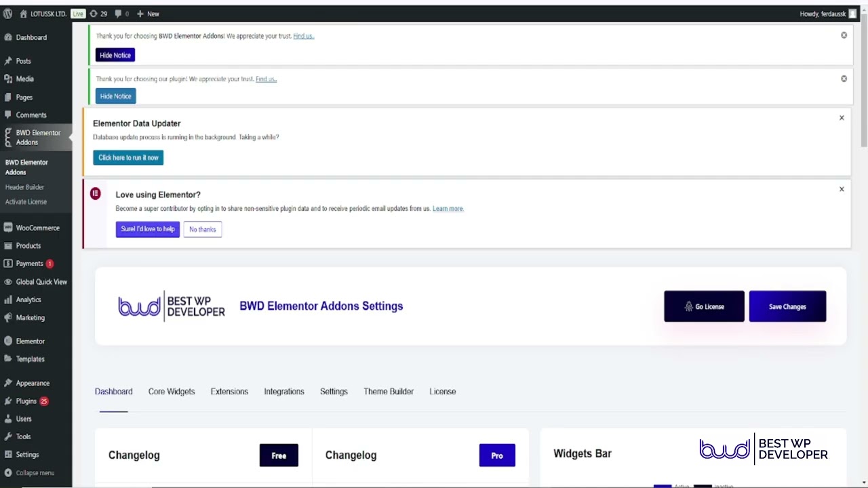
Task: Open Header Builder submenu item
Action: [x=24, y=187]
